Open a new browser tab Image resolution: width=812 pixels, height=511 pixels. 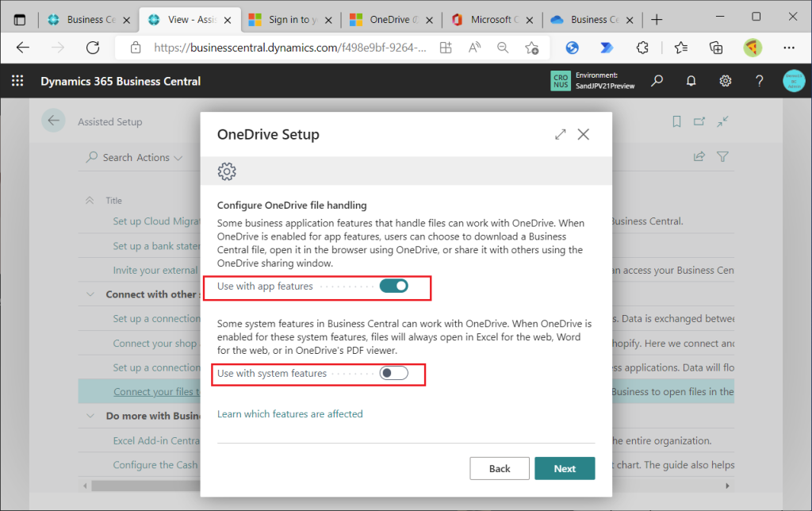(x=657, y=20)
